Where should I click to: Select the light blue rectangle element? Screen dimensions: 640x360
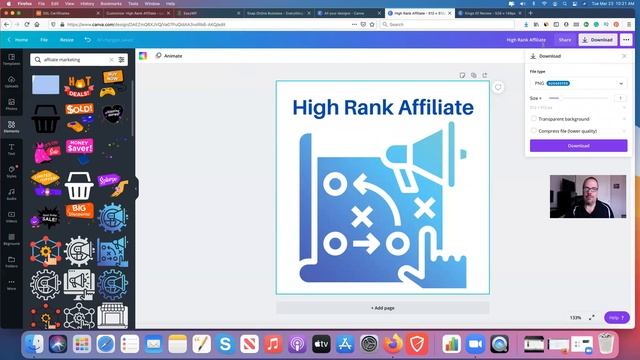pos(45,85)
